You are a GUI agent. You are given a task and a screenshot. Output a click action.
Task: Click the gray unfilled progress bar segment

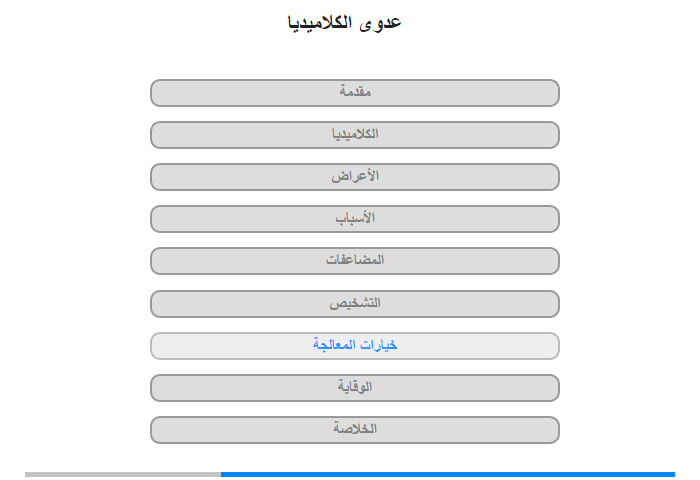point(123,474)
